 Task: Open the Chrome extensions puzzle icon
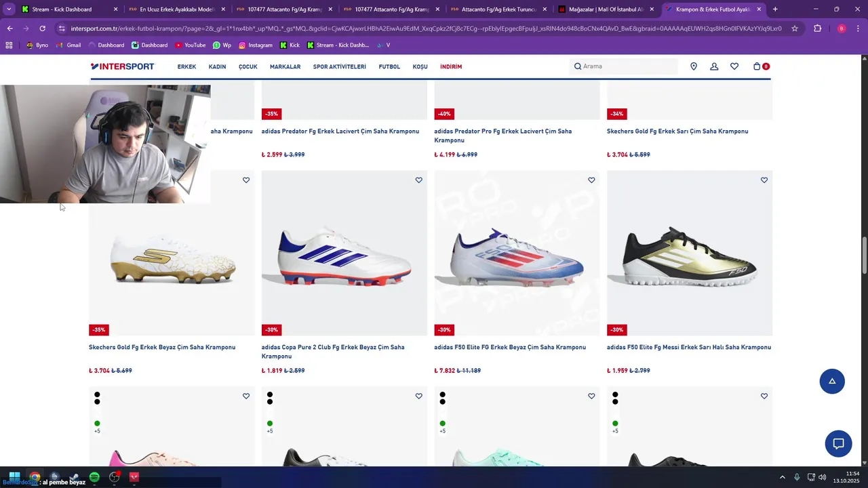pyautogui.click(x=817, y=28)
